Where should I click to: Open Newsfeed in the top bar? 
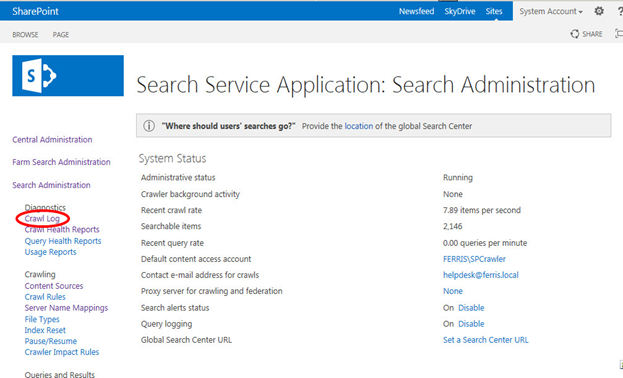click(416, 12)
